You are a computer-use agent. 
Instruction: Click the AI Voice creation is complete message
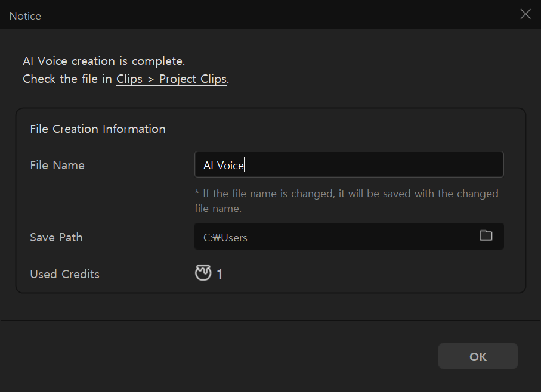point(104,61)
